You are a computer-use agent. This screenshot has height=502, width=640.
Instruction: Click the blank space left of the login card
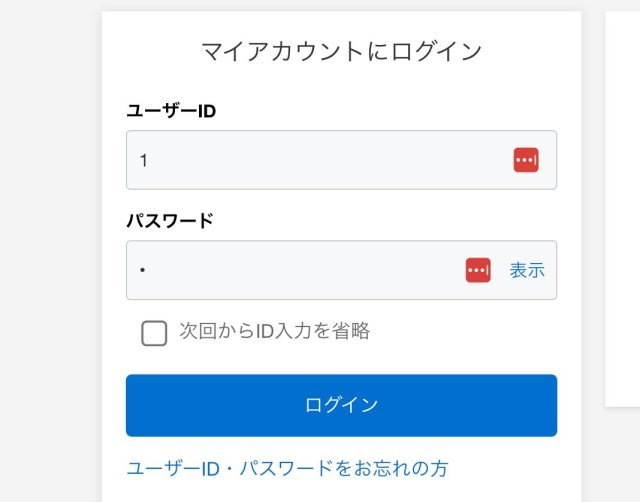click(x=50, y=250)
